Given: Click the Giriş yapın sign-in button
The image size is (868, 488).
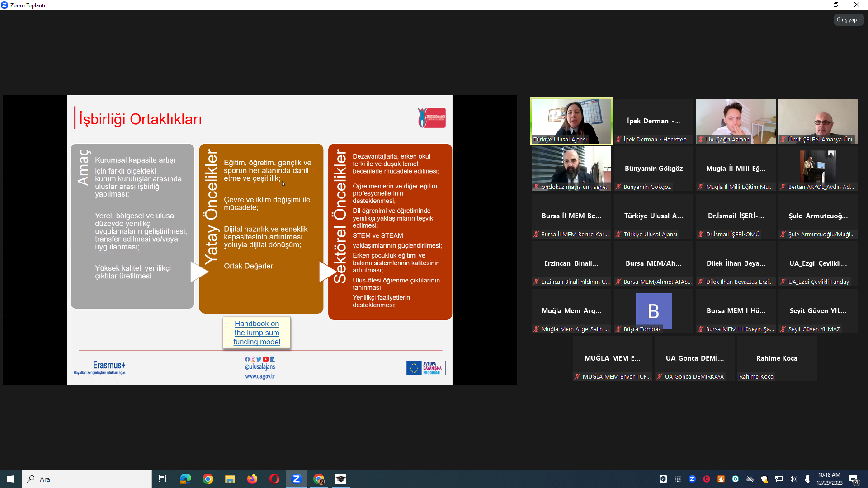Looking at the screenshot, I should (849, 19).
